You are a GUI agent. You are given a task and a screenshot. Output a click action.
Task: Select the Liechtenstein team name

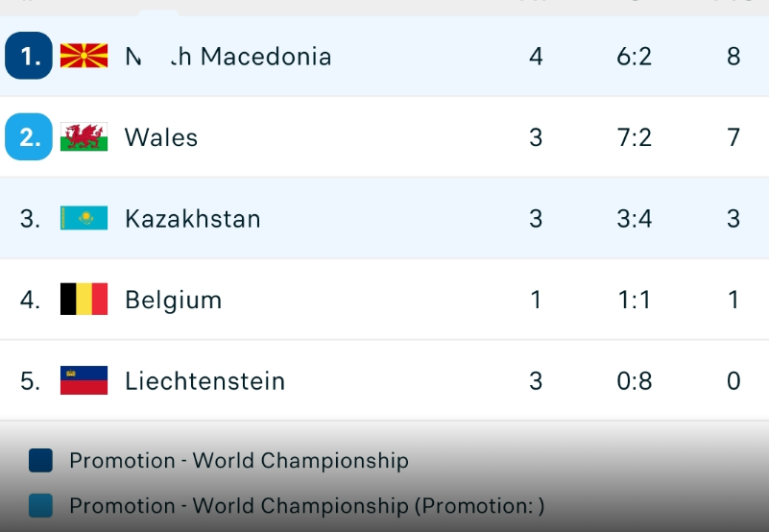click(204, 381)
